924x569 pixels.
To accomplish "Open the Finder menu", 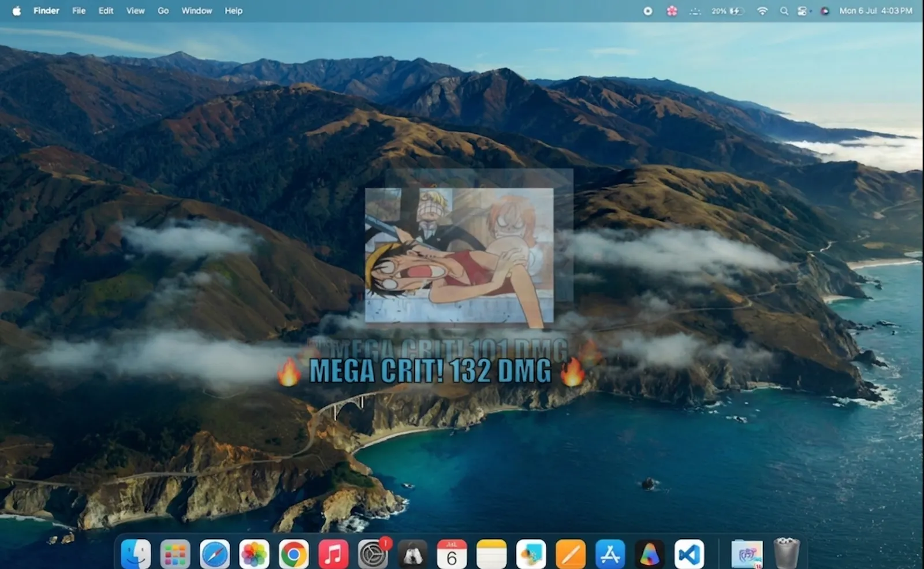I will 46,10.
